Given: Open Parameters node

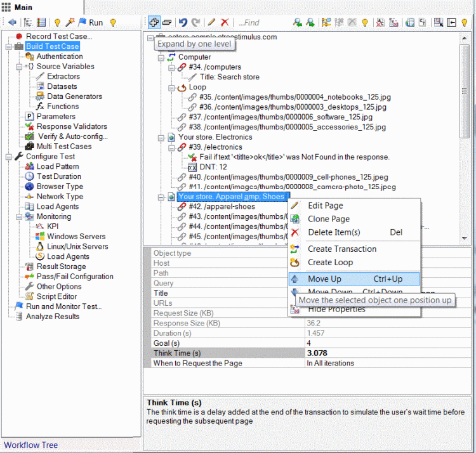Looking at the screenshot, I should point(56,116).
